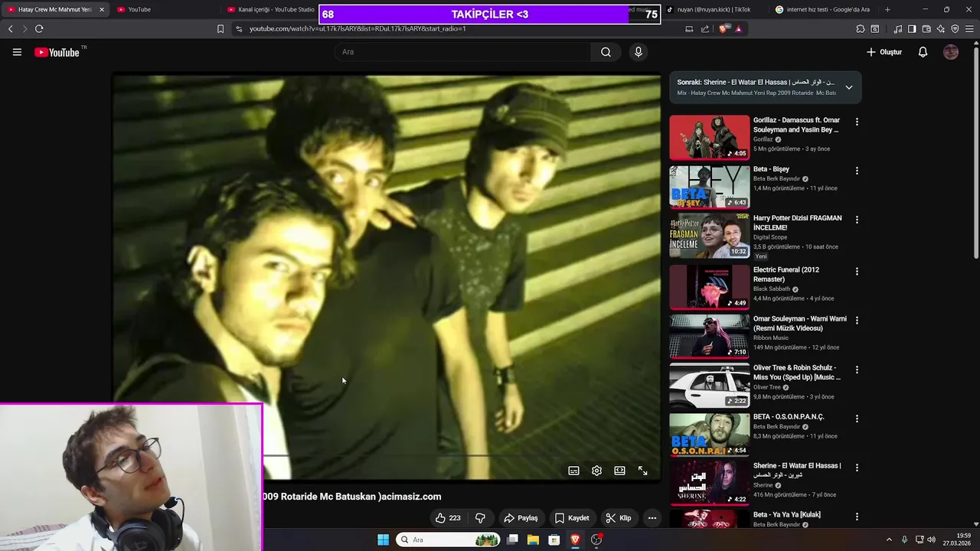
Task: Go back in browser history
Action: pyautogui.click(x=10, y=29)
